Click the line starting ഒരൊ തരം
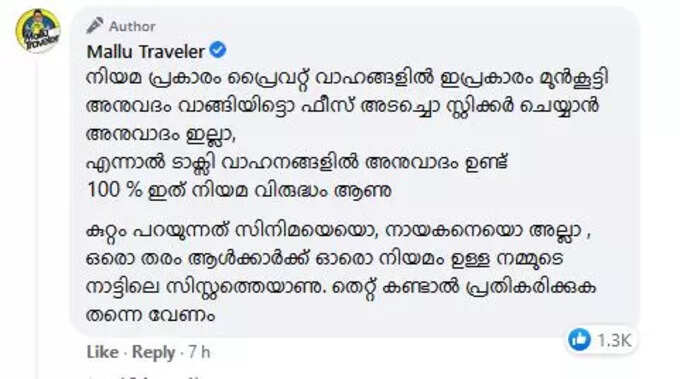680x379 pixels. [325, 259]
